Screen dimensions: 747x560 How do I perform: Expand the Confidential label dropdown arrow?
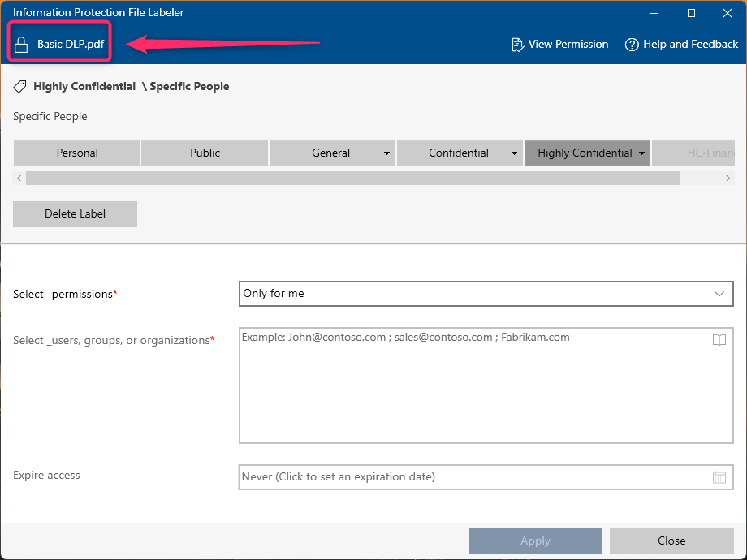(514, 153)
